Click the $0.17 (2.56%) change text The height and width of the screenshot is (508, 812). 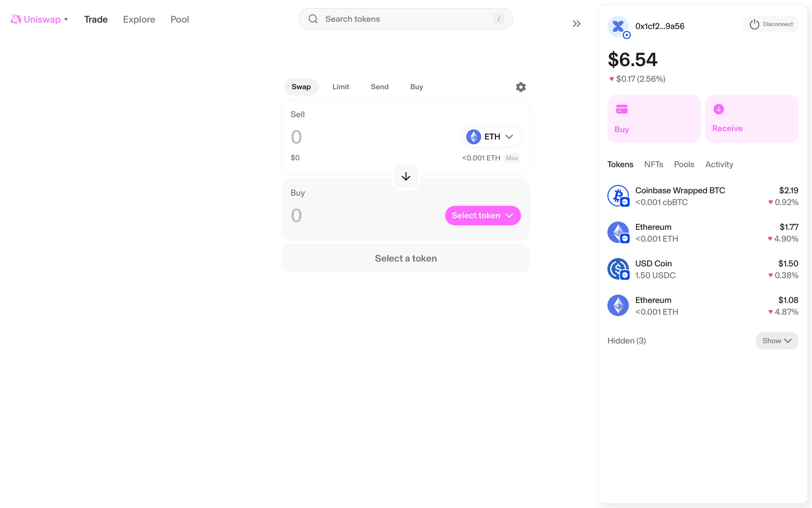(x=640, y=79)
